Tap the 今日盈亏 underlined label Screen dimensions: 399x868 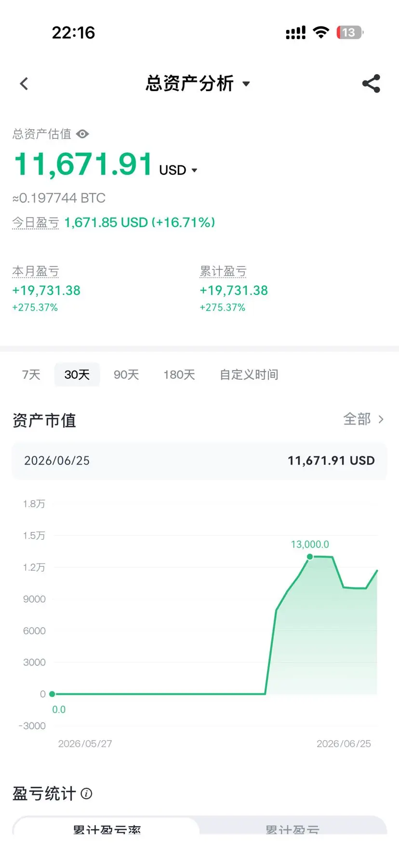tap(36, 222)
